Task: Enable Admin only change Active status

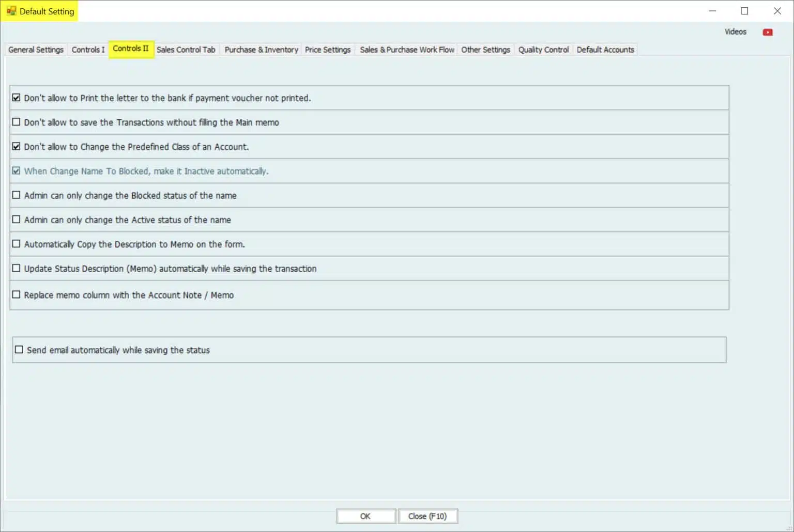Action: click(x=17, y=220)
